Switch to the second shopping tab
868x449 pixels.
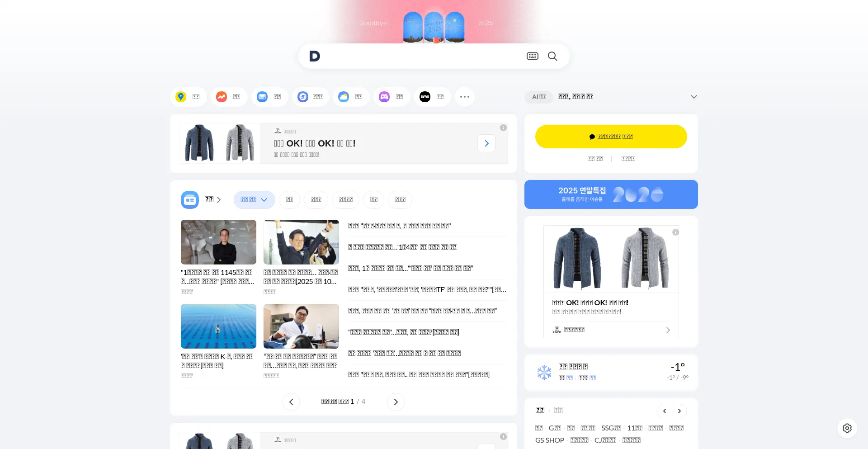(x=559, y=410)
